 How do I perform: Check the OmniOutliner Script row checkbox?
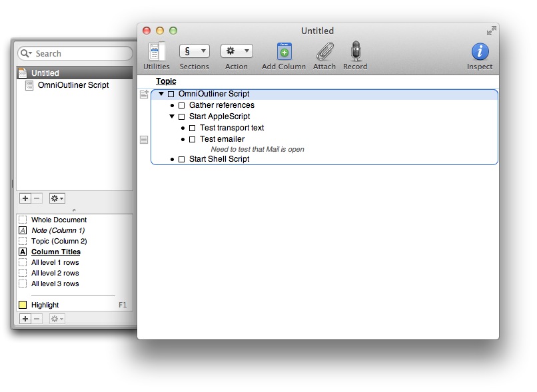[171, 94]
